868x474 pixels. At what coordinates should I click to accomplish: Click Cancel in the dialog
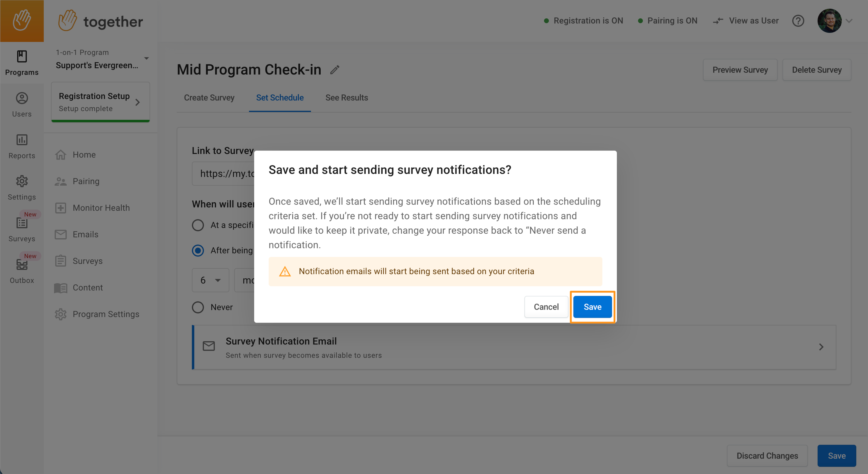[x=546, y=307]
